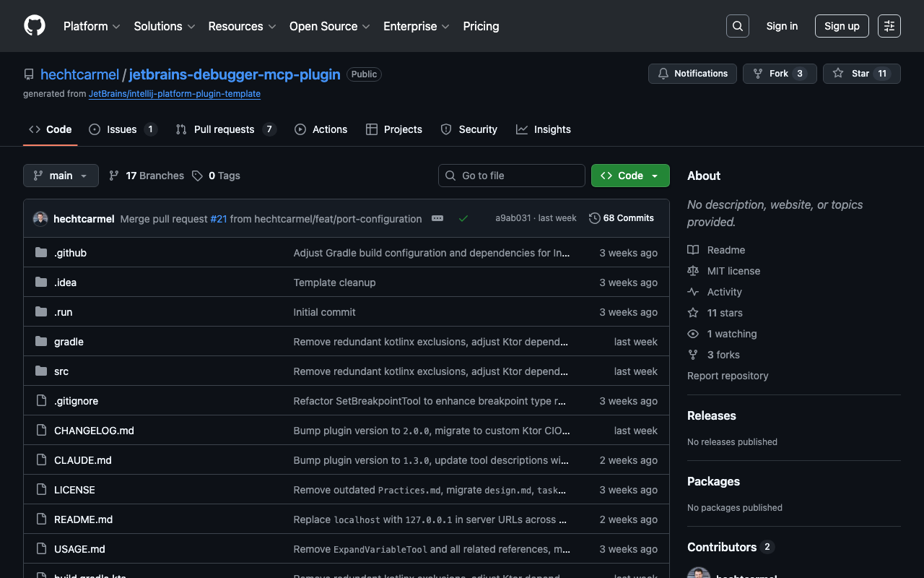Open the main branch selector dropdown
924x578 pixels.
[x=61, y=176]
